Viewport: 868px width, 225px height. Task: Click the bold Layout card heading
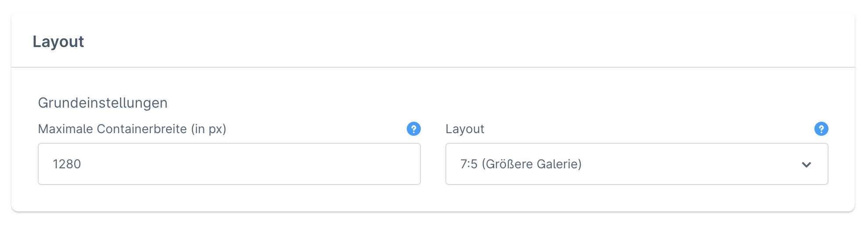(x=58, y=41)
